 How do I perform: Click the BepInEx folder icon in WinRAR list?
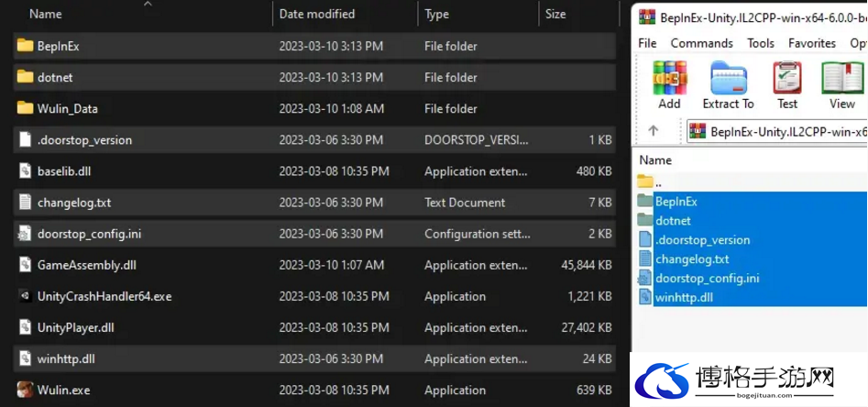(645, 201)
